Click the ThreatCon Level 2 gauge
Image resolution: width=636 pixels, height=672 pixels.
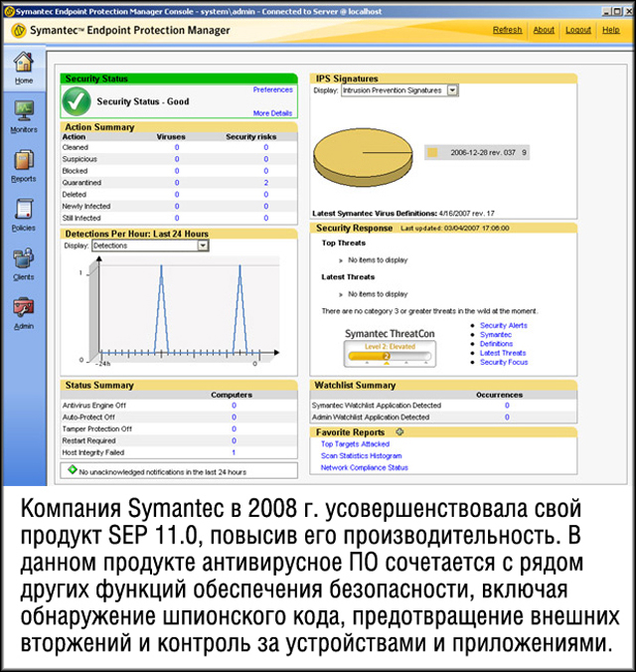(390, 354)
